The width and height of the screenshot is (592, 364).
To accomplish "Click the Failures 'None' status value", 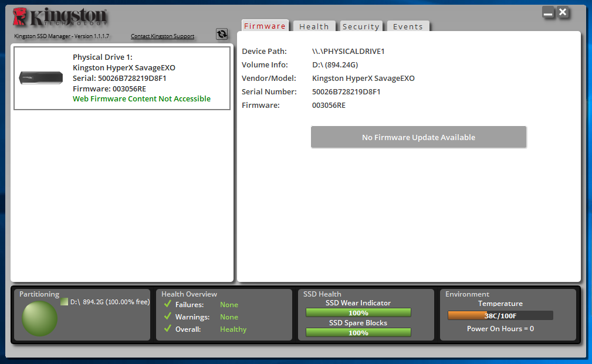I will point(229,304).
